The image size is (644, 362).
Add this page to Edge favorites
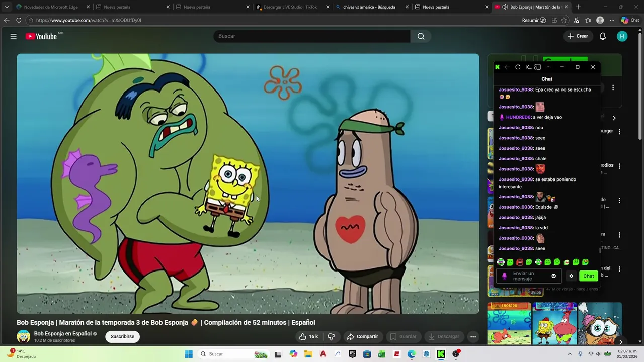pyautogui.click(x=564, y=20)
